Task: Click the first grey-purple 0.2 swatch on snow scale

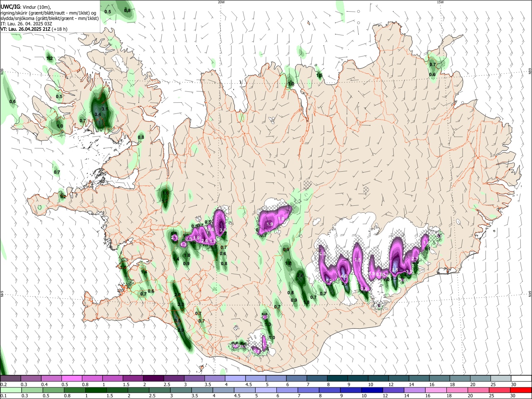Action: 10,379
